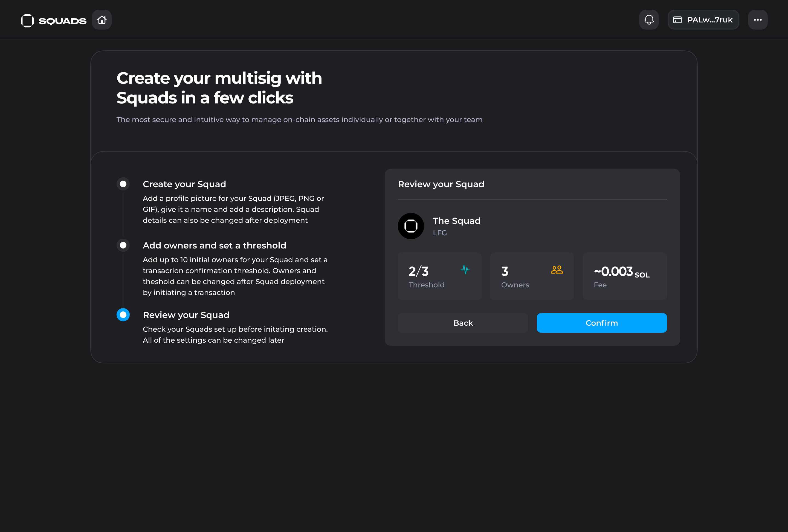Click the threshold pulse icon
The width and height of the screenshot is (788, 532).
click(x=465, y=270)
